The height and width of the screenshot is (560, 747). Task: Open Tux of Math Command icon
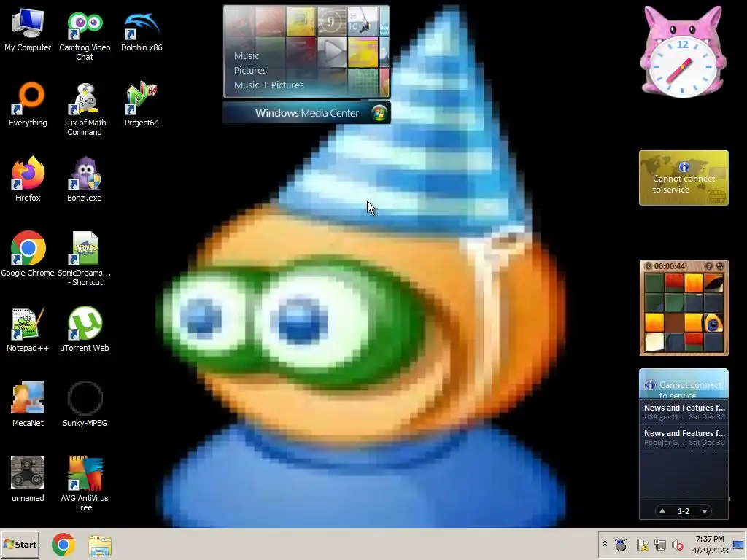[x=85, y=109]
